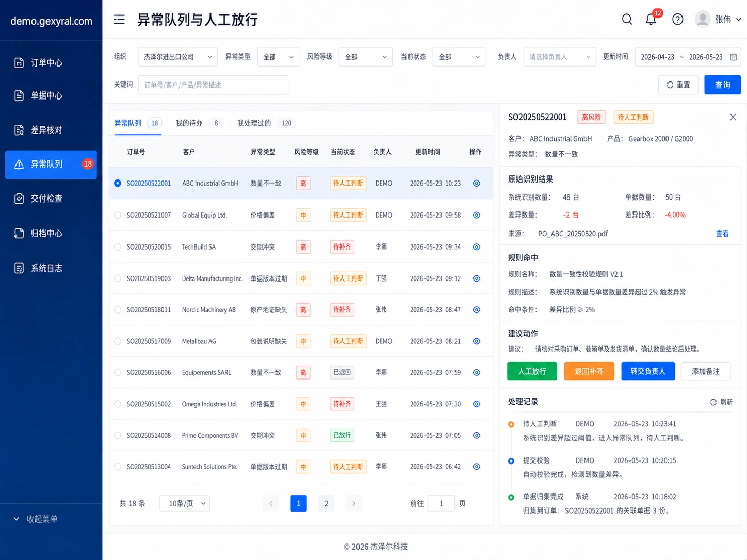747x560 pixels.
Task: View details eye icon for SO20250520015
Action: pyautogui.click(x=477, y=247)
